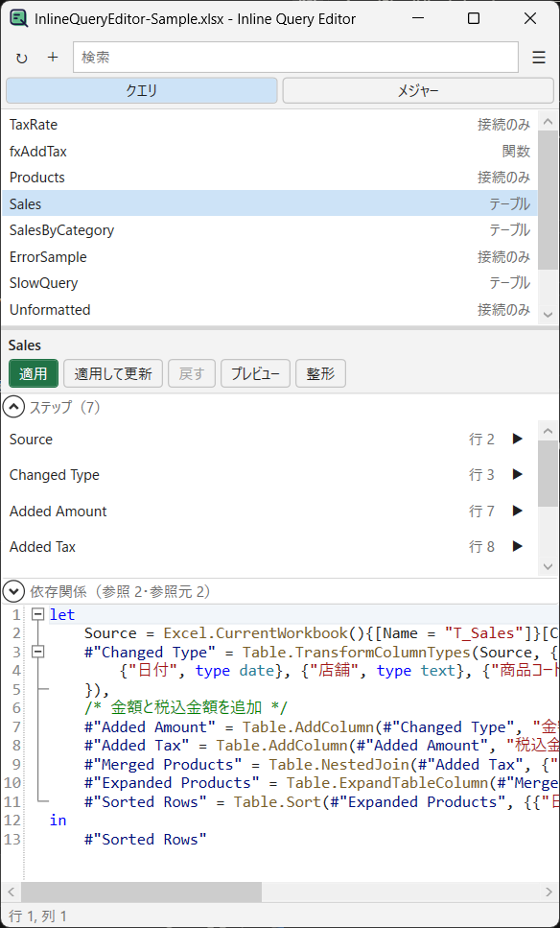The image size is (560, 928).
Task: Click the play arrow for Changed Type step
Action: tap(518, 475)
